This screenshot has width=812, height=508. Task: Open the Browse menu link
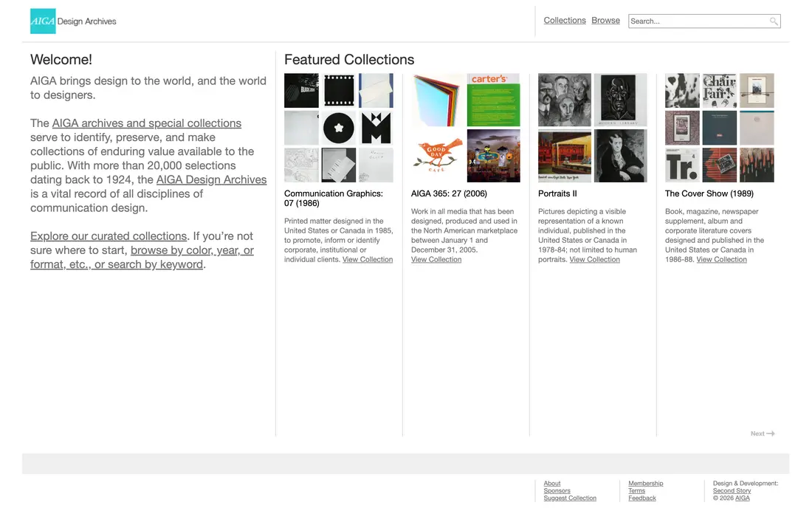click(x=605, y=20)
